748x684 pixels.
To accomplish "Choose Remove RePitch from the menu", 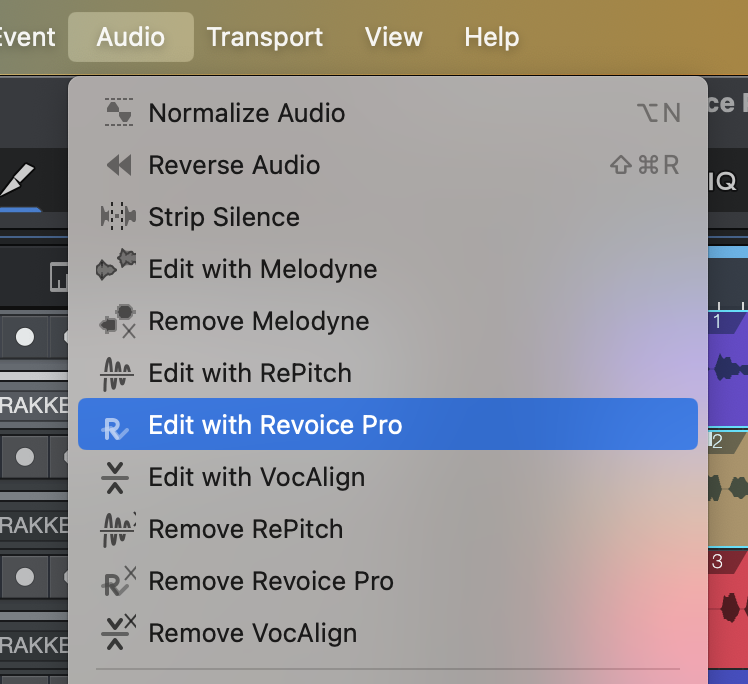I will pos(245,529).
